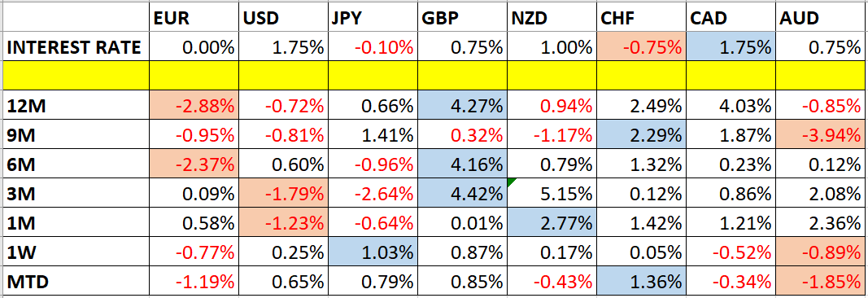Screen dimensions: 868x298
Task: Click the GBP 12M cell showing 4.27%
Action: 462,105
